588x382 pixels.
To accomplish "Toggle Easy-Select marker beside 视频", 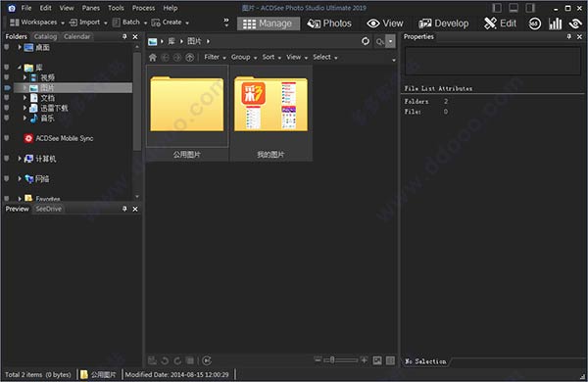I will pos(7,77).
